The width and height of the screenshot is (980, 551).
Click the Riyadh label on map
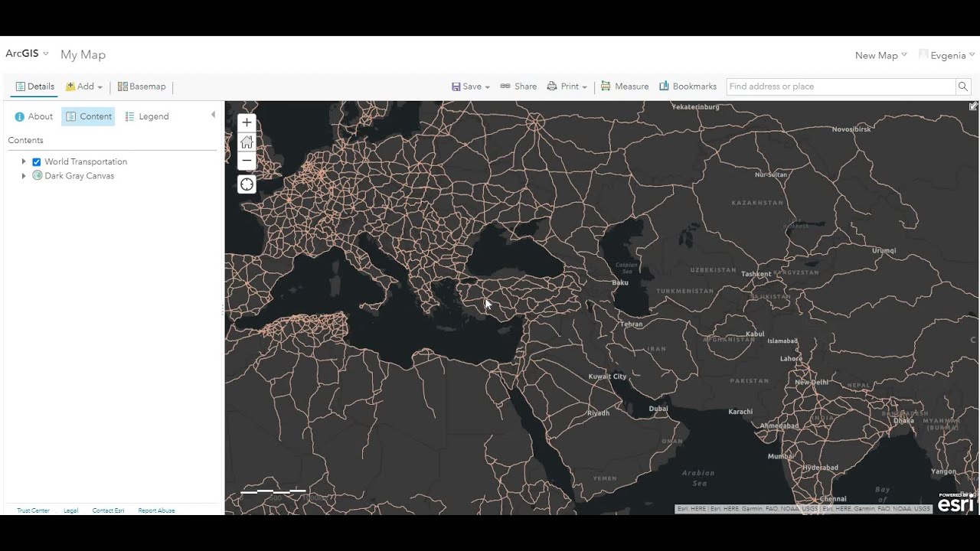[598, 413]
